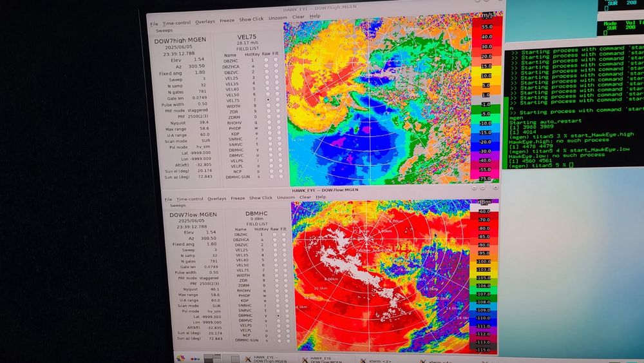Select Filt WIDTH in DOW7high window

point(278,105)
